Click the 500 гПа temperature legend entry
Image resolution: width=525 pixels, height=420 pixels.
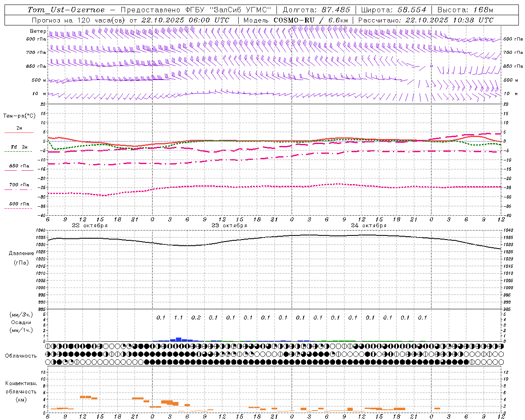pos(19,203)
